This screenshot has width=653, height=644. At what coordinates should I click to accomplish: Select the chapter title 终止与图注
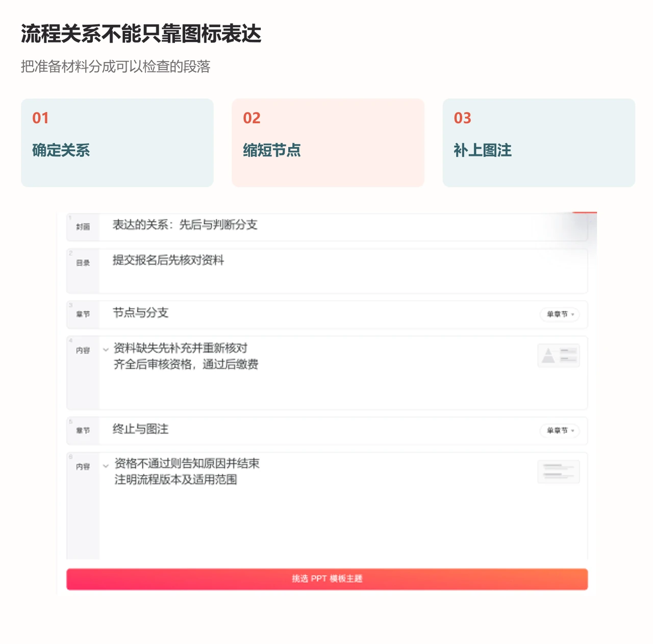tap(140, 429)
